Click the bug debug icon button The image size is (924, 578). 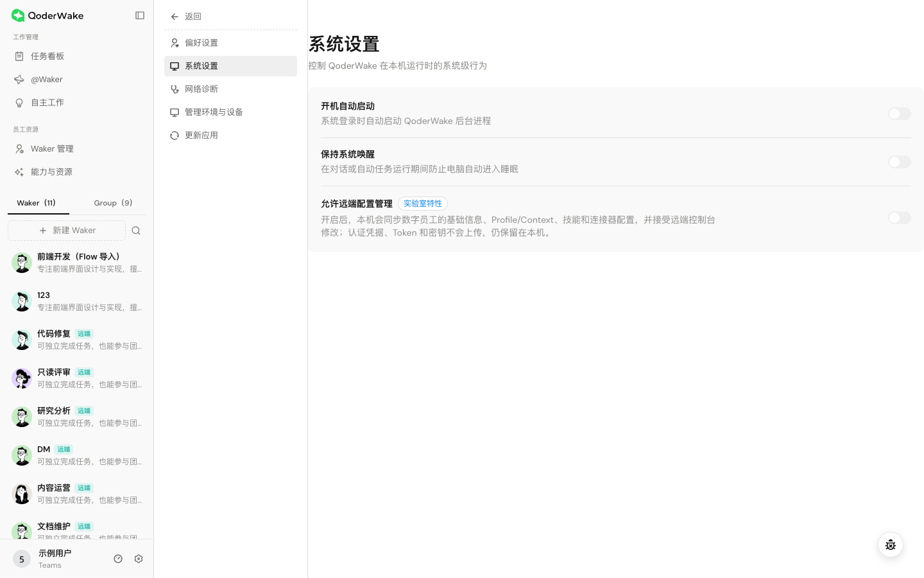891,545
